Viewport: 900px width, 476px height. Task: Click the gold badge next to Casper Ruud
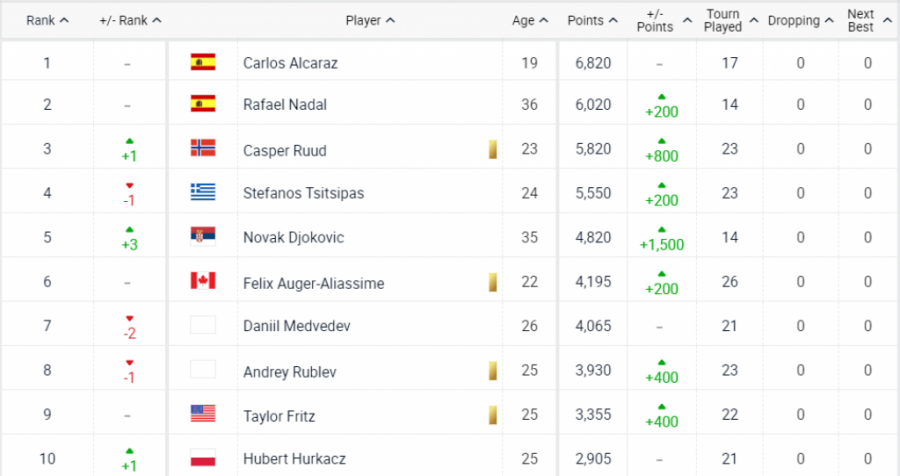coord(492,150)
